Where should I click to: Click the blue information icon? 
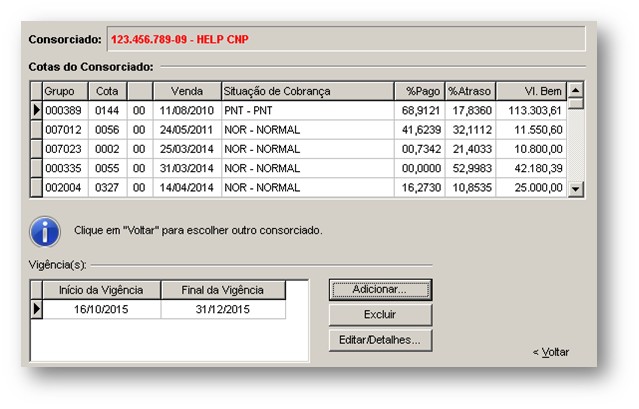tap(45, 231)
